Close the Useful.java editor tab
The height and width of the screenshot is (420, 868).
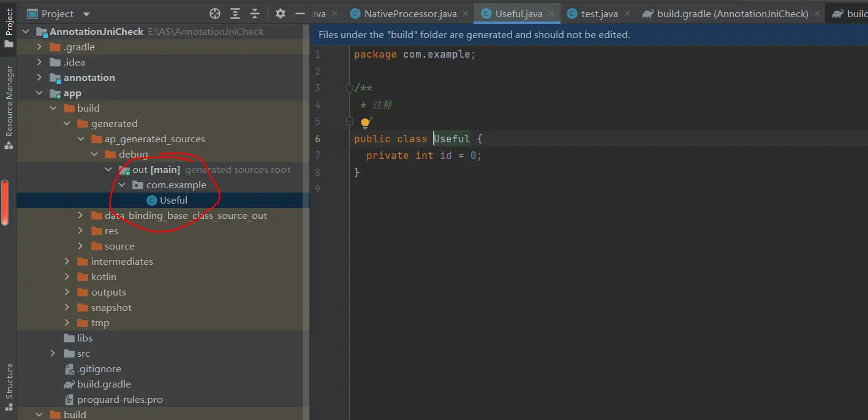tap(552, 13)
